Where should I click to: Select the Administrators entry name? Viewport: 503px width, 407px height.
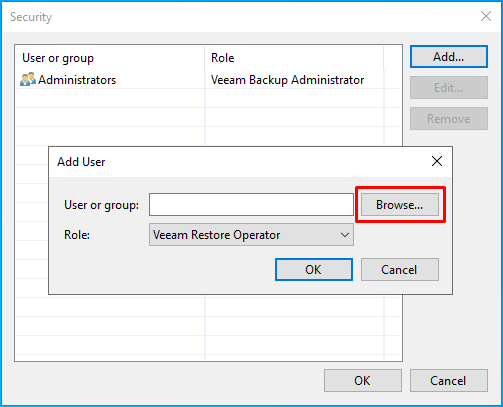tap(77, 80)
